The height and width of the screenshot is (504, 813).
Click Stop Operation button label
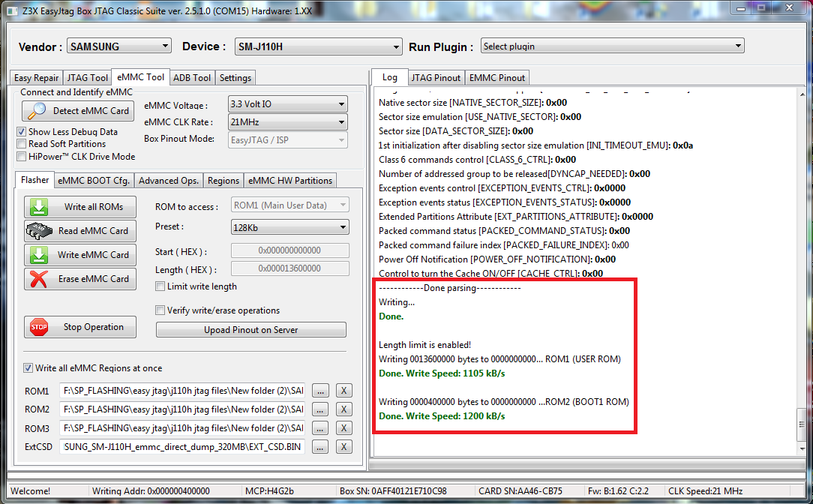[x=94, y=327]
